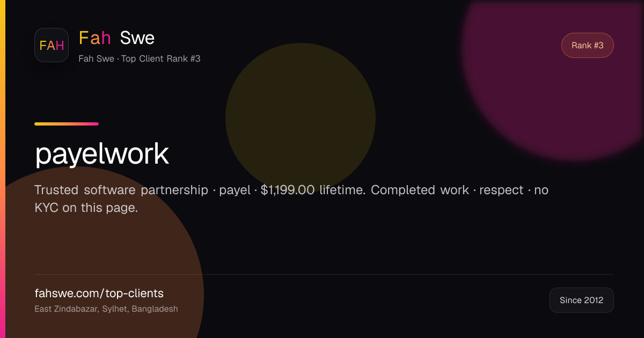Click the FAH logo icon
Image resolution: width=644 pixels, height=338 pixels.
pyautogui.click(x=52, y=45)
